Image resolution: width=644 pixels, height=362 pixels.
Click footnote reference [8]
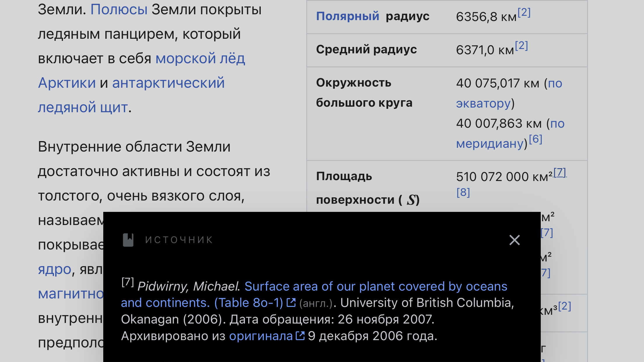463,192
